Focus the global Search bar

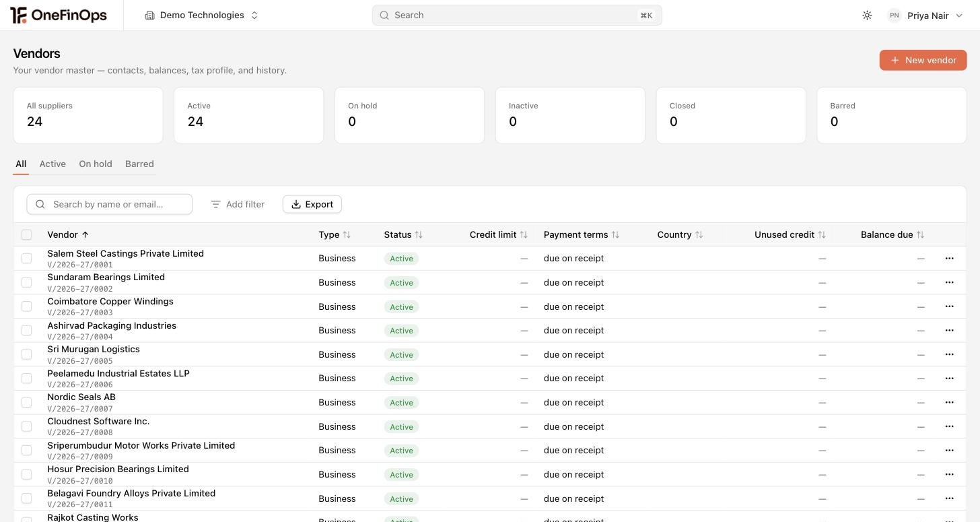tap(517, 15)
